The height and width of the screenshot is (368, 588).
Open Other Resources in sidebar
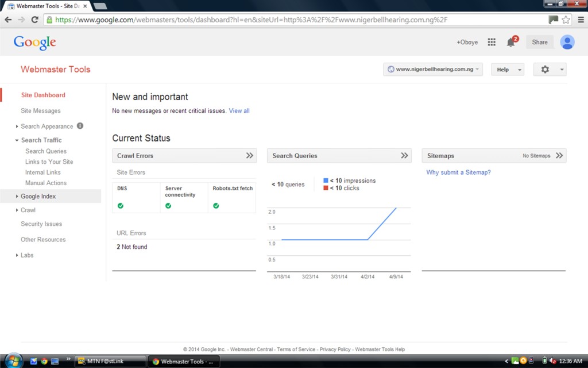pyautogui.click(x=43, y=240)
